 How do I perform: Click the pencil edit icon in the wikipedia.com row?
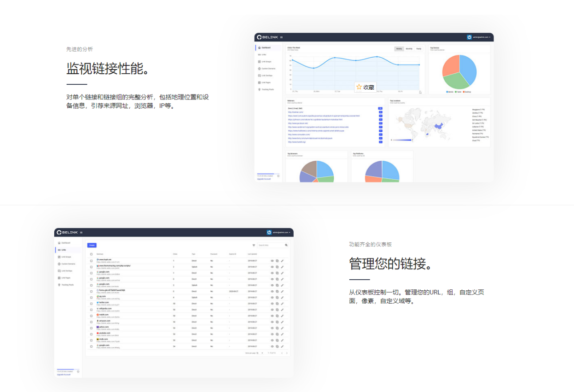coord(282,309)
